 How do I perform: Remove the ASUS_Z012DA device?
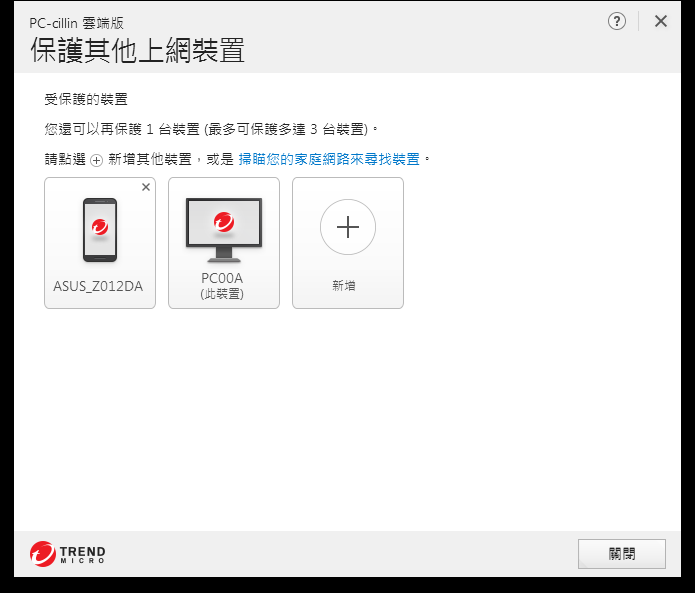point(146,187)
